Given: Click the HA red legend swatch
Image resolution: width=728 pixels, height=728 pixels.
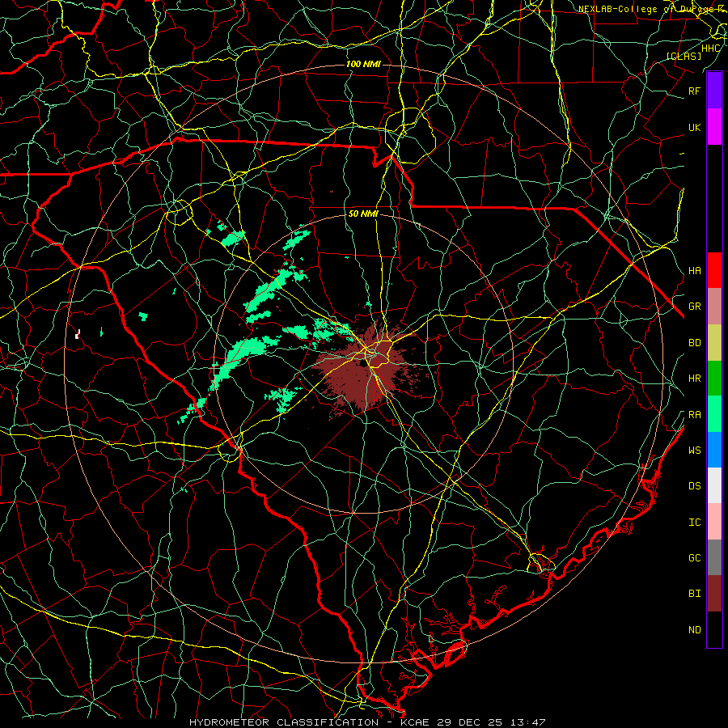Looking at the screenshot, I should pos(714,270).
